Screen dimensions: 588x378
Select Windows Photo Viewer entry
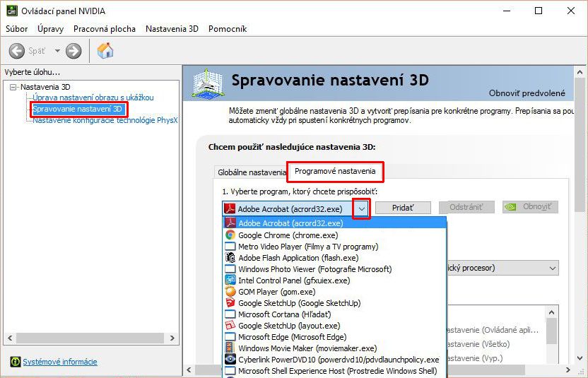tap(335, 269)
